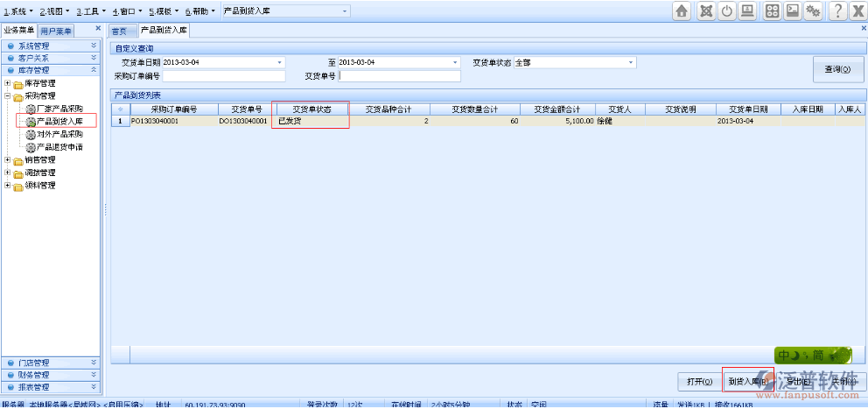Click the power icon in top toolbar
Viewport: 868px width, 409px height.
click(727, 11)
